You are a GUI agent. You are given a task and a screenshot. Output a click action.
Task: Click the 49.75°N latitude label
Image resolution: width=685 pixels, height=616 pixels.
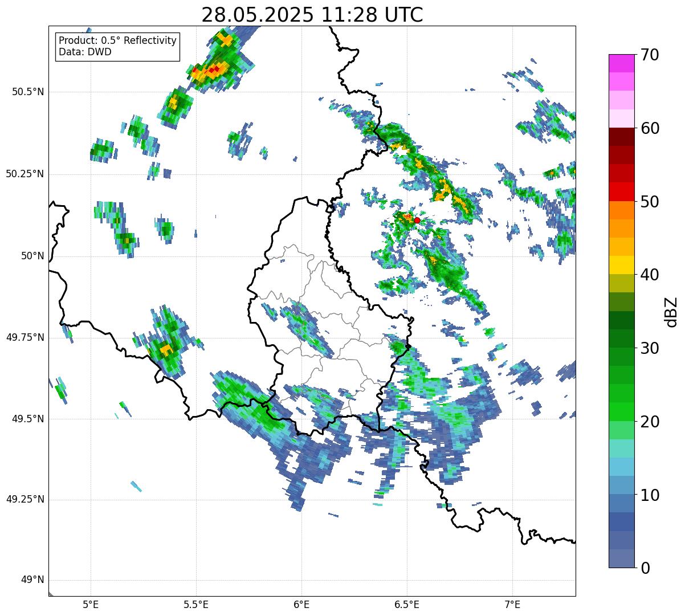point(25,337)
